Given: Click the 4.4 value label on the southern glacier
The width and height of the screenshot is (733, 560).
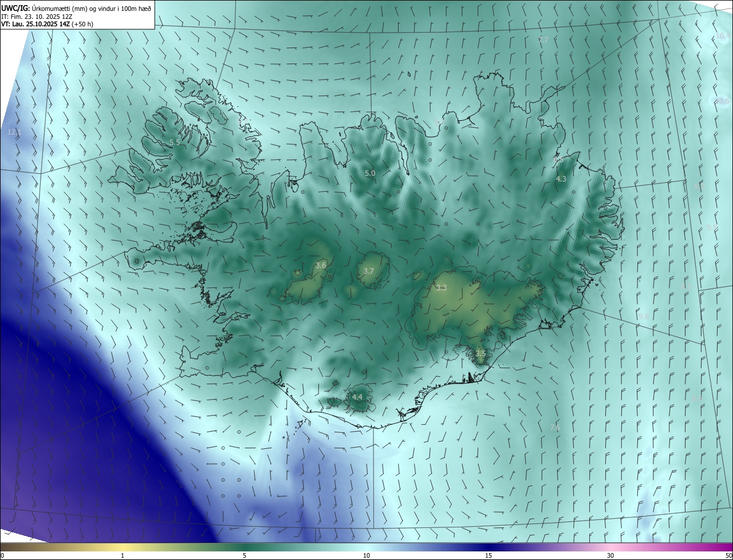Looking at the screenshot, I should pos(357,397).
